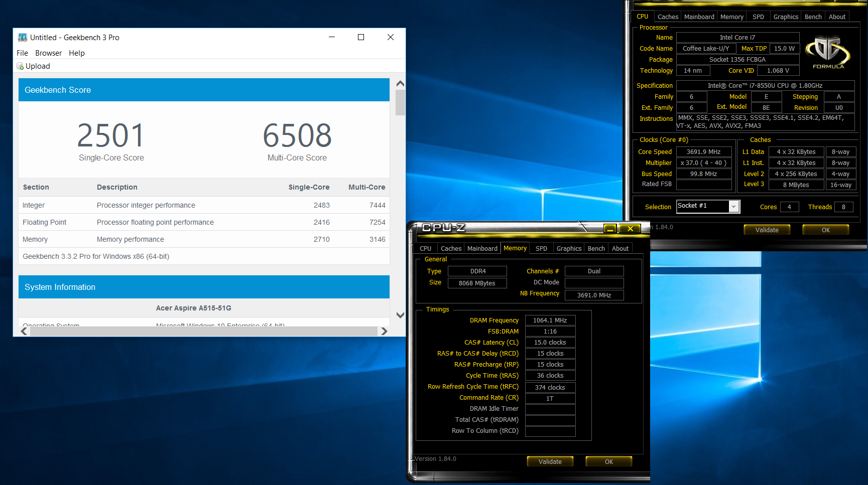Click OK in the CPU-Z Memory window
This screenshot has height=485, width=868.
[609, 461]
